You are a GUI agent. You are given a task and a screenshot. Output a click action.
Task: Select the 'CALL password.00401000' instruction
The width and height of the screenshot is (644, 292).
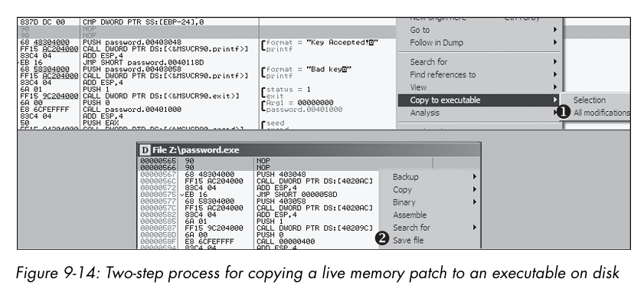(132, 110)
